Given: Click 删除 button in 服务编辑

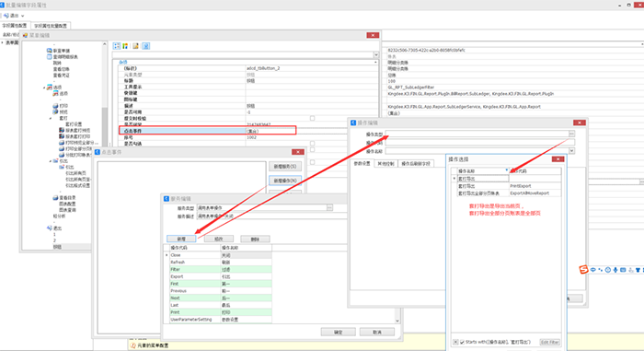Looking at the screenshot, I should [x=255, y=240].
